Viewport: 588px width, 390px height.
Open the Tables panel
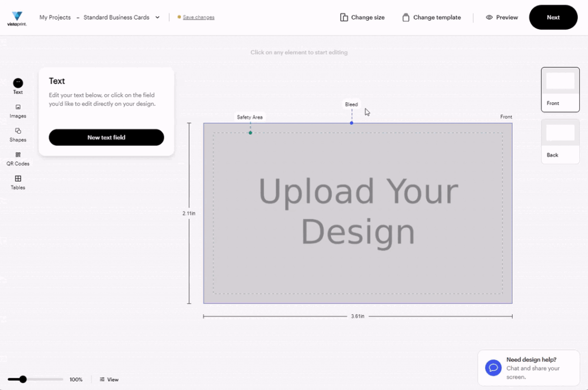point(18,183)
